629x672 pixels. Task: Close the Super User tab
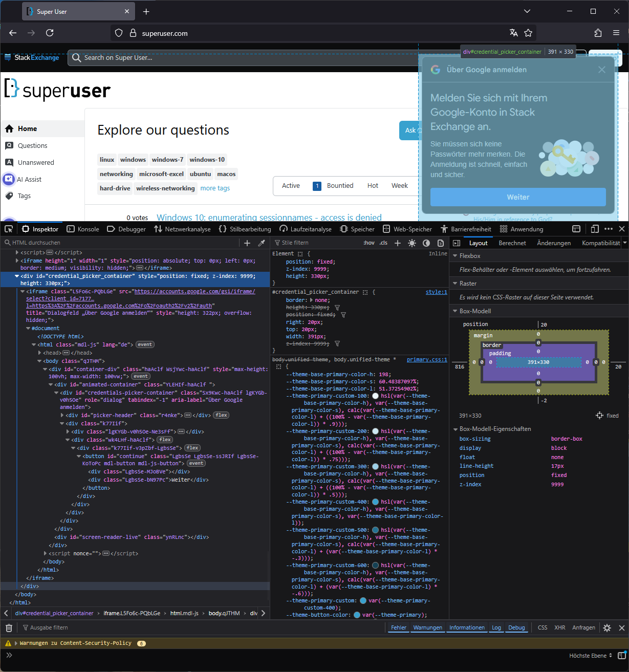[127, 11]
